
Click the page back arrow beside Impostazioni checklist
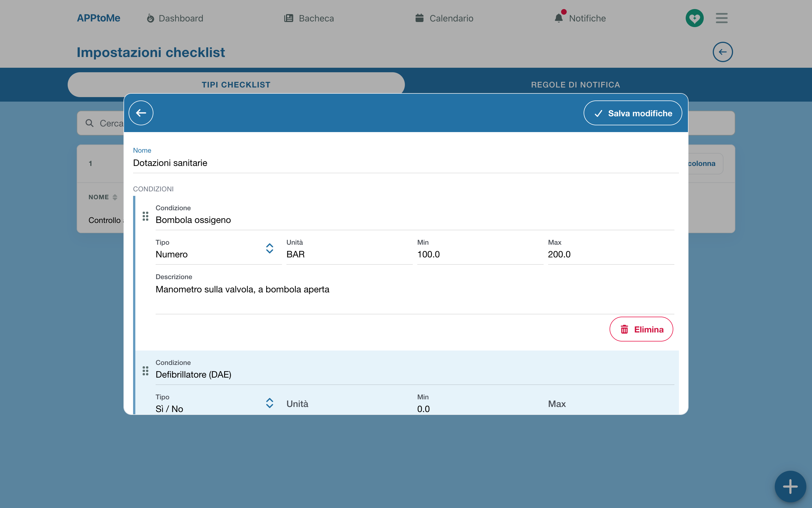point(722,52)
